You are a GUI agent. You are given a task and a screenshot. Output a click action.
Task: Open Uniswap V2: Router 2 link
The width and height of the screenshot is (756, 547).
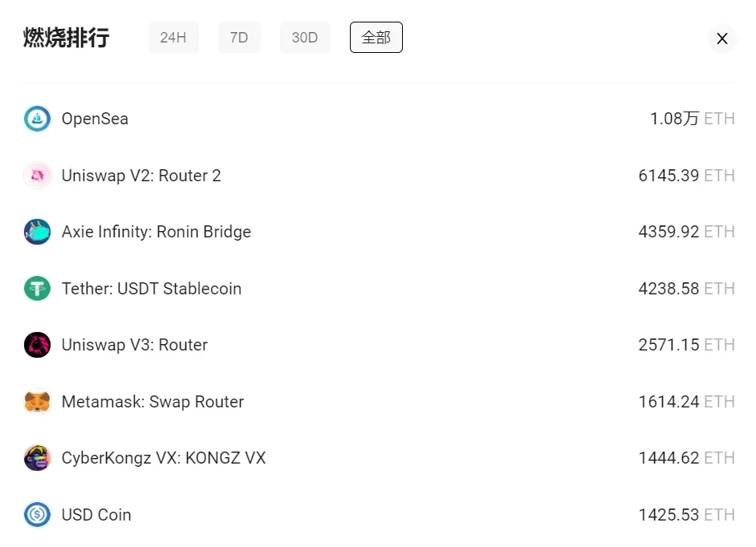pyautogui.click(x=141, y=176)
